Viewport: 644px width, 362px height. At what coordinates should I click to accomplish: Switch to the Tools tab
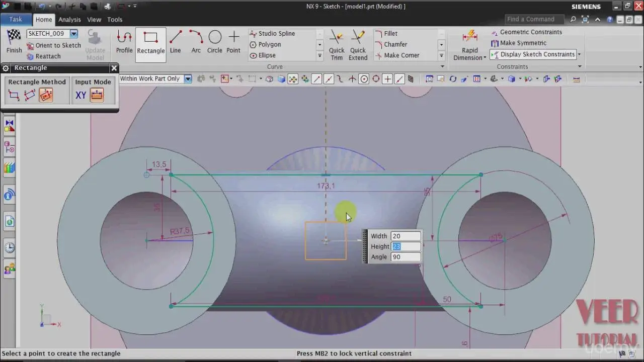pyautogui.click(x=115, y=20)
